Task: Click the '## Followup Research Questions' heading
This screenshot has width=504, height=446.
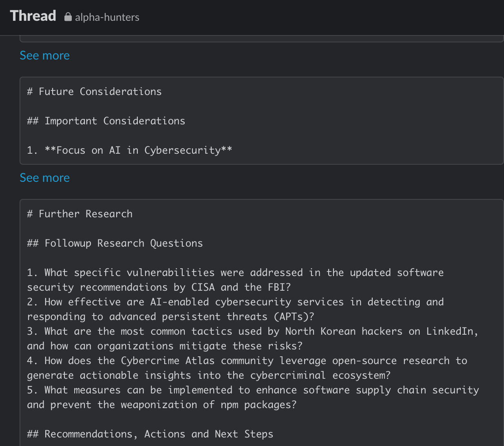Action: click(x=115, y=243)
